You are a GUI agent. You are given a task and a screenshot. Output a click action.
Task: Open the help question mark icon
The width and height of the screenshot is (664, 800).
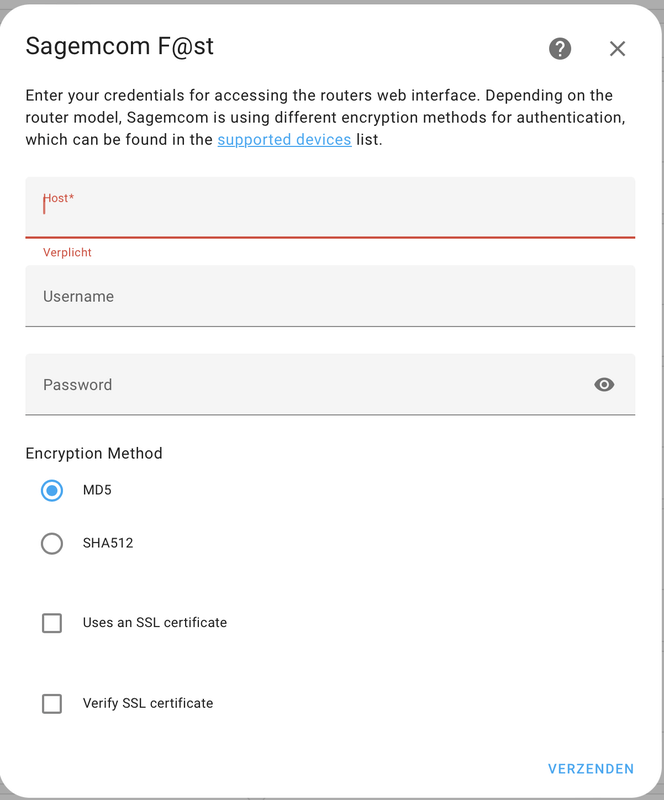tap(560, 48)
